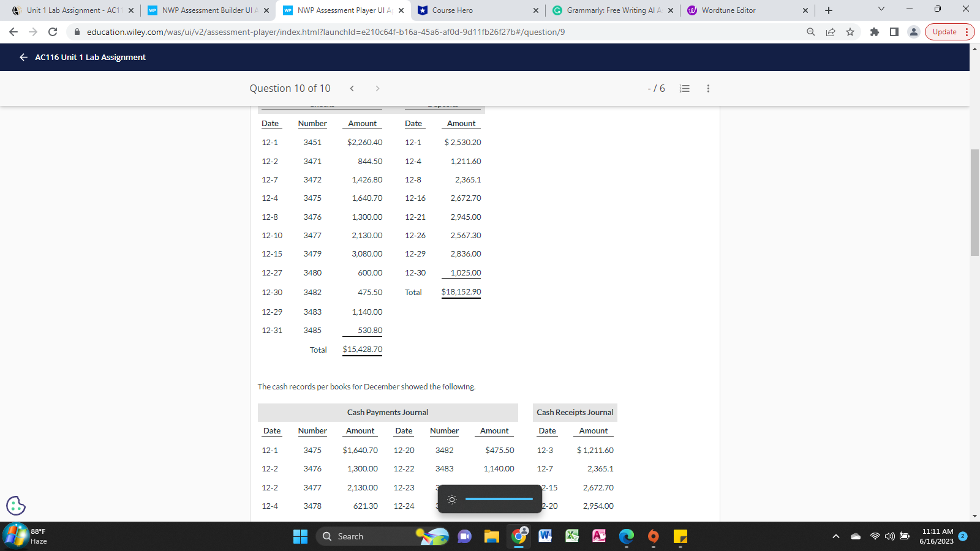Toggle the browser side panel icon
This screenshot has width=980, height=551.
coord(894,32)
